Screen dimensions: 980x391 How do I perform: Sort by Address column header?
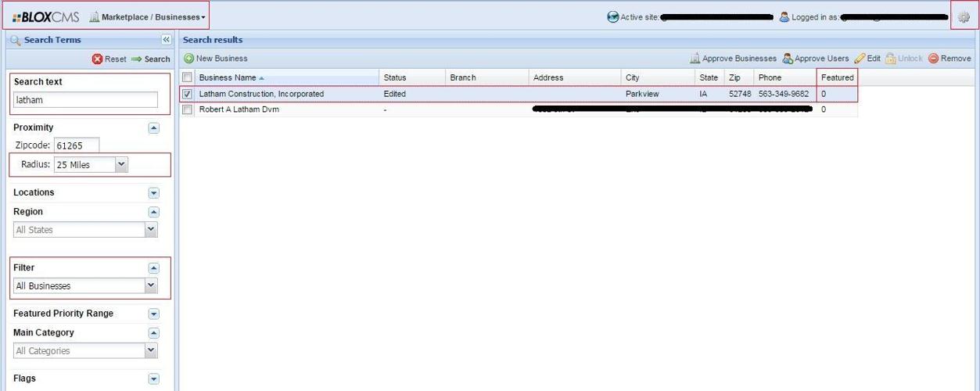pos(575,77)
